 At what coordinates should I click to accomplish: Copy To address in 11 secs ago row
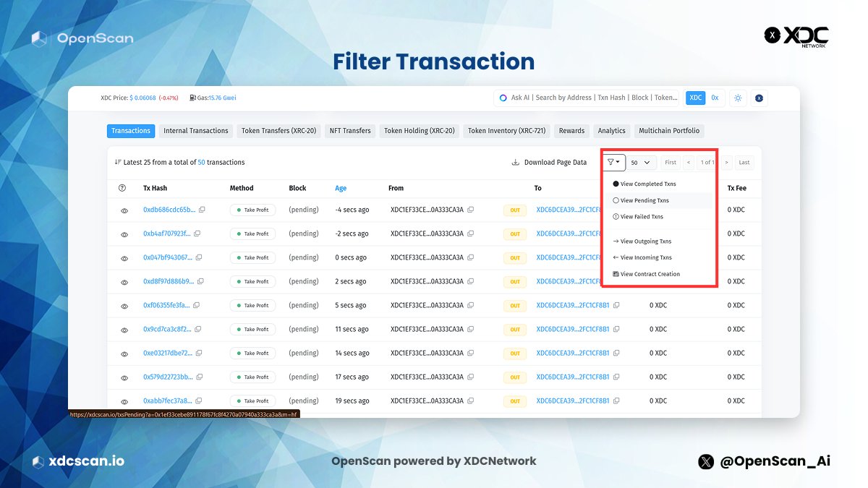pyautogui.click(x=616, y=329)
